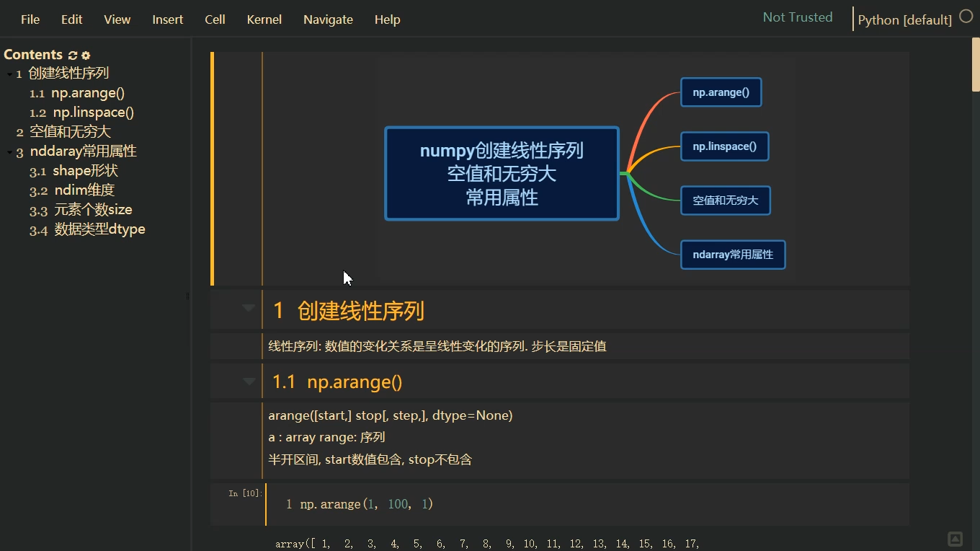Viewport: 980px width, 551px height.
Task: Click the 半开区间 start数值包含 line
Action: tap(370, 459)
